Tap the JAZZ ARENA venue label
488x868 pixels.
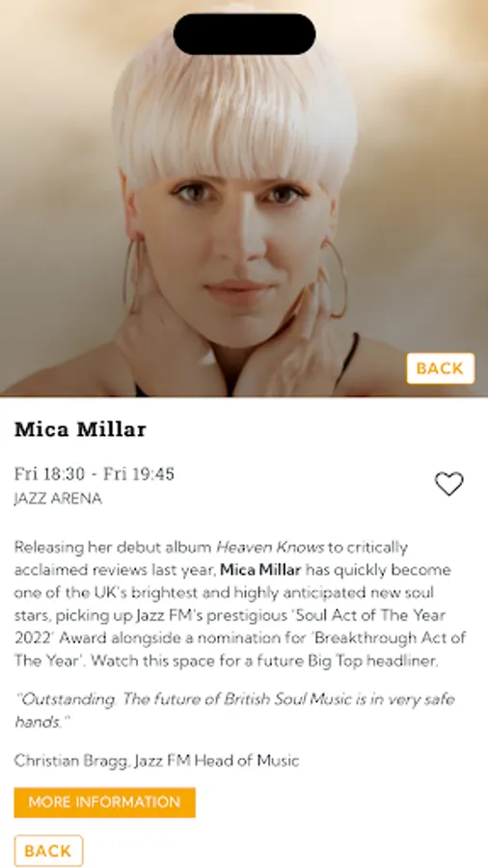point(58,499)
